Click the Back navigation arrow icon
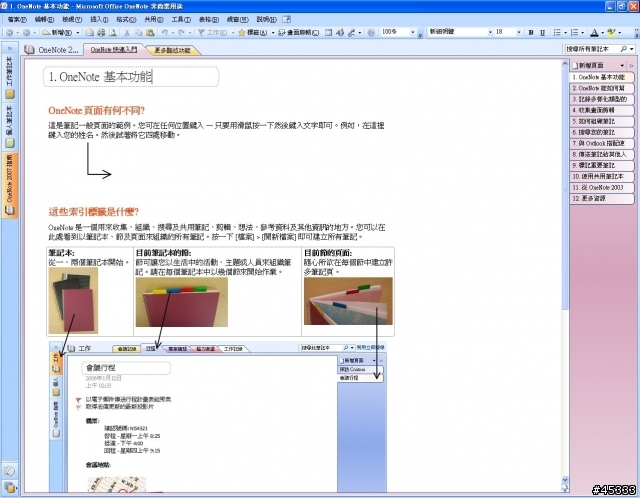Image resolution: width=640 pixels, height=498 pixels. (10, 32)
